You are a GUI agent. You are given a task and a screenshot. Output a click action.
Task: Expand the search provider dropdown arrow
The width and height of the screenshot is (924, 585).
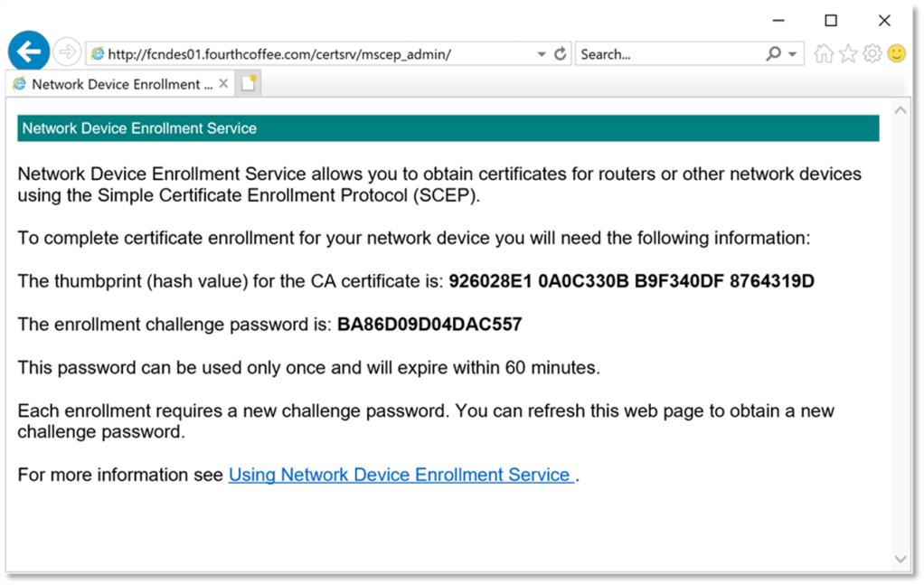click(x=792, y=54)
